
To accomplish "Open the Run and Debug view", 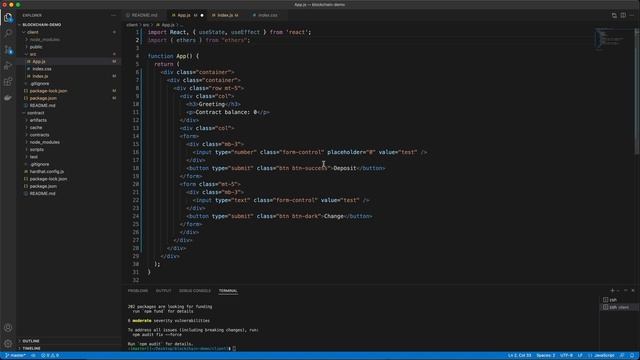I will [x=8, y=66].
